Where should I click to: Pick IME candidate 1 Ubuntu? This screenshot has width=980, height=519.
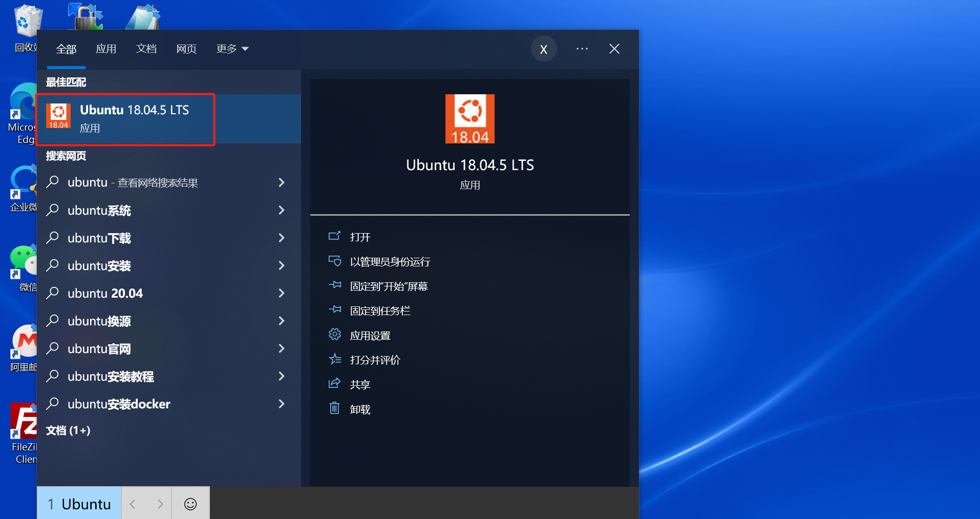click(x=79, y=504)
